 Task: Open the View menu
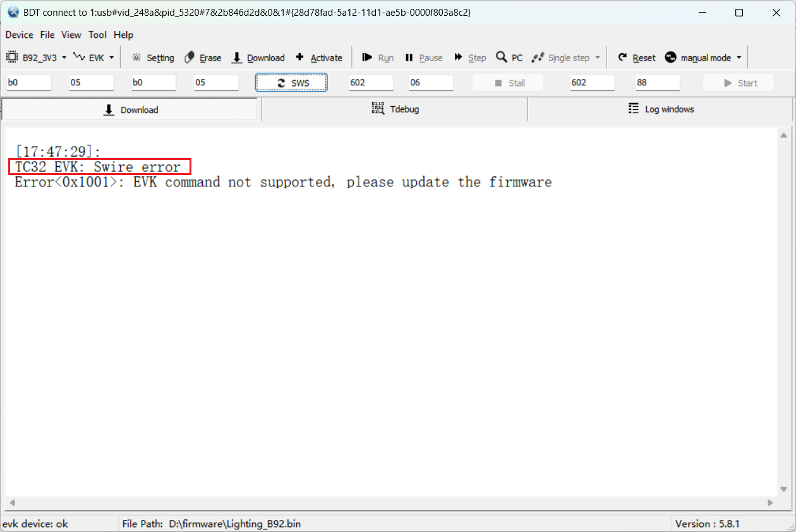coord(71,35)
